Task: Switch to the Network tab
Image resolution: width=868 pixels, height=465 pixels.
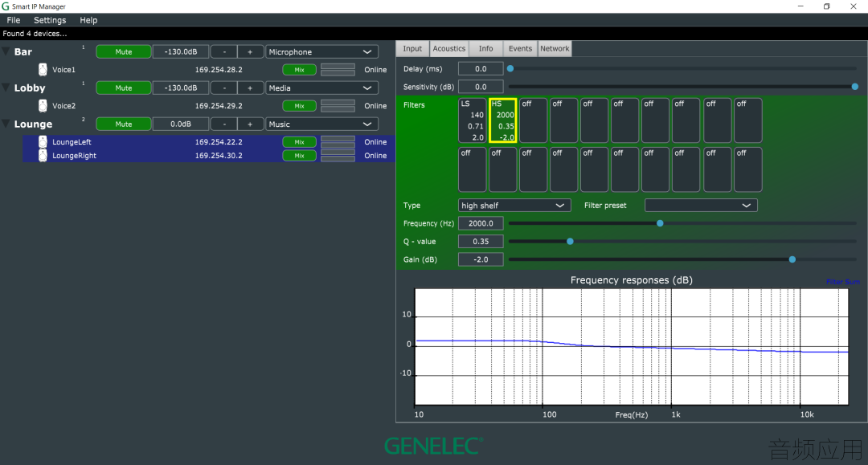Action: point(555,49)
